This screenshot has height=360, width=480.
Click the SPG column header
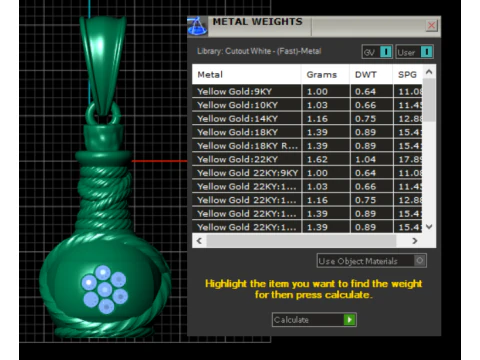[407, 74]
